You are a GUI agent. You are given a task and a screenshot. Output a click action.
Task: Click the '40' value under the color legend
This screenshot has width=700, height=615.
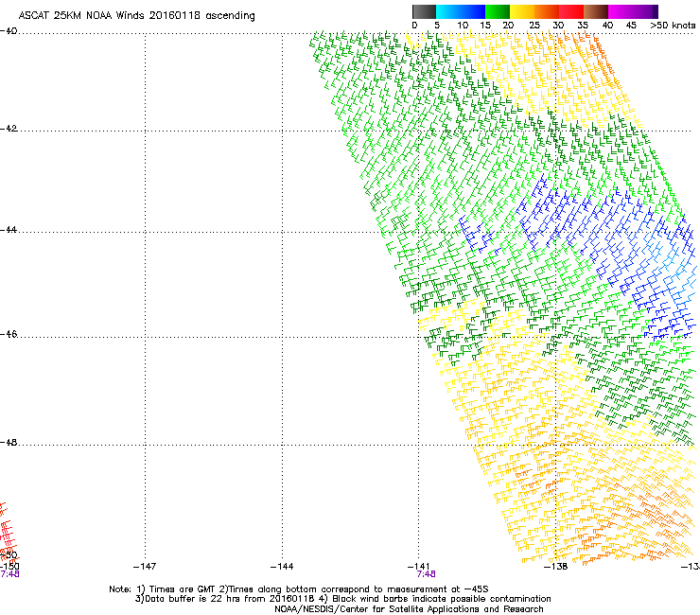[x=607, y=26]
